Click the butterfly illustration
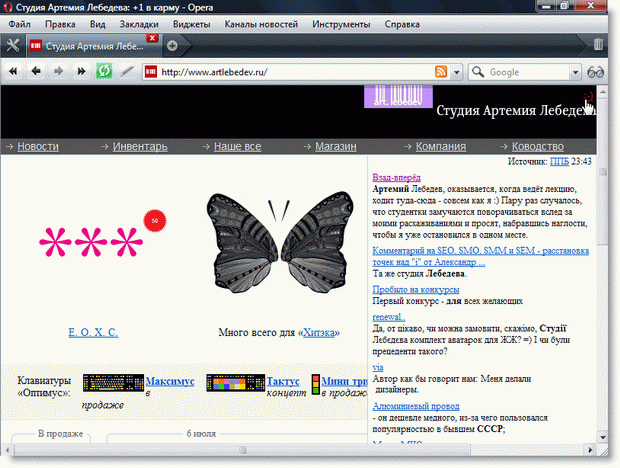 [280, 243]
